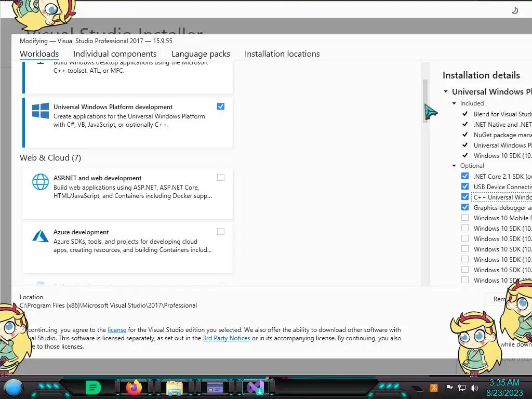This screenshot has height=399, width=532.
Task: Check the Windows 10 Mobile optional component
Action: (465, 218)
